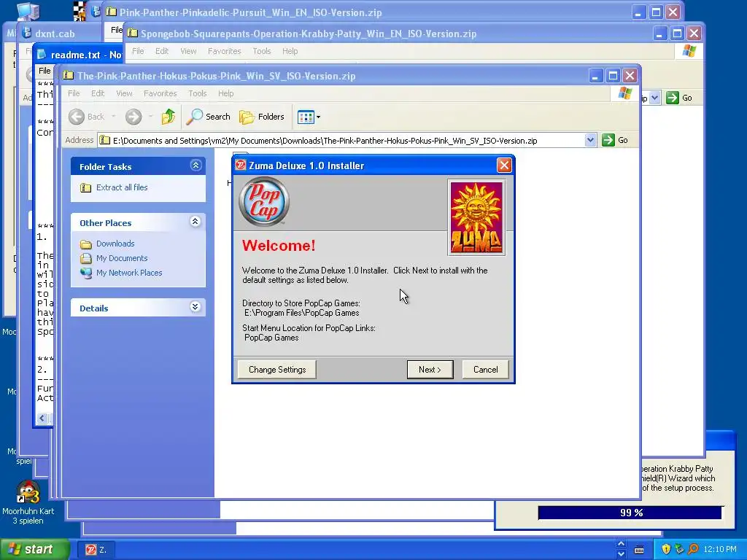Click the Start button

pos(35,550)
